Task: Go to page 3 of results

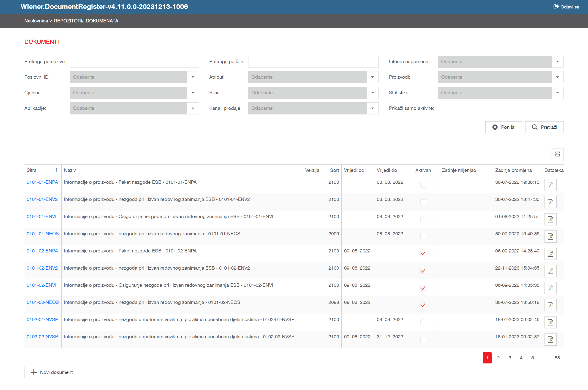Action: tap(510, 358)
